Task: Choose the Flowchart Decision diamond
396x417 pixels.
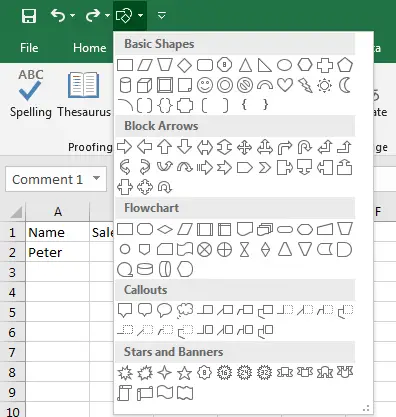Action: coord(165,229)
